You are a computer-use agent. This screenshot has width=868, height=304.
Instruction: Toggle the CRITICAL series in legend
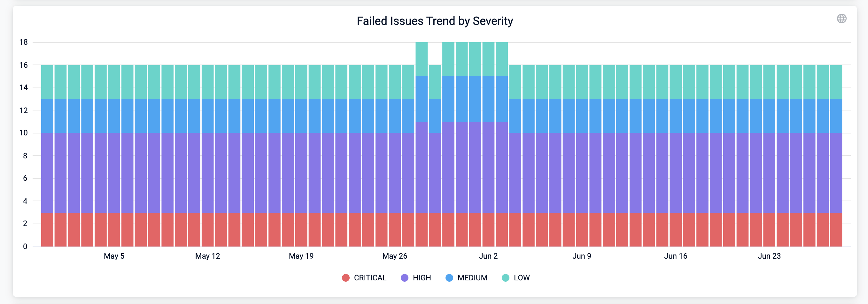point(370,278)
